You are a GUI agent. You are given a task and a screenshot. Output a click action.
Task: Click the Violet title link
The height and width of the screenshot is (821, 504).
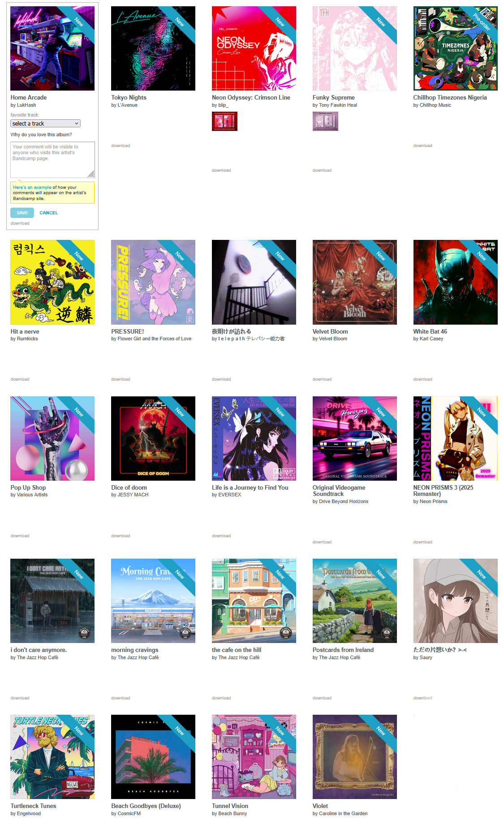[x=320, y=806]
